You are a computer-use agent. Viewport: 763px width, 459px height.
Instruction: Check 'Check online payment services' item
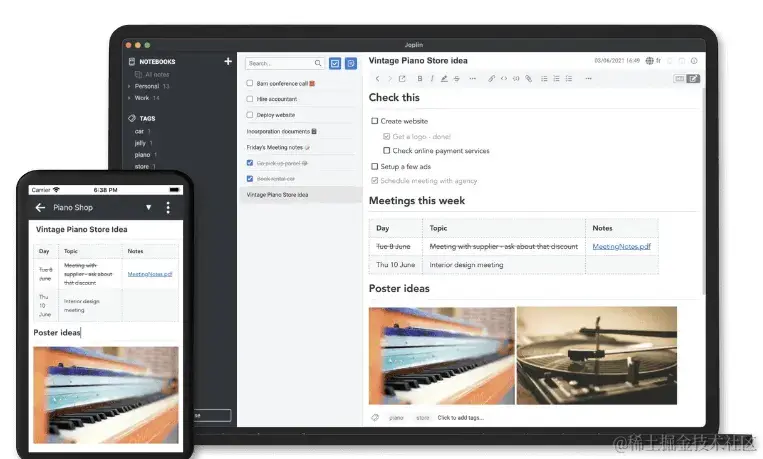point(386,151)
